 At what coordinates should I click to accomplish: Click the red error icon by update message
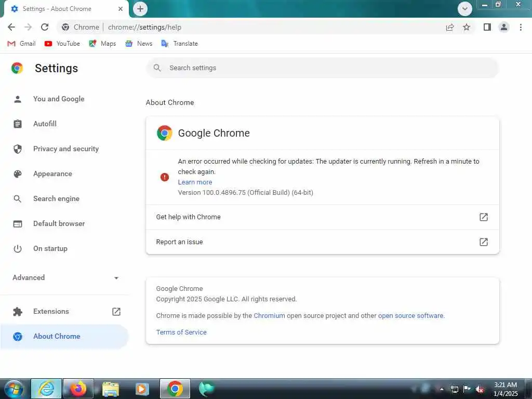point(165,177)
